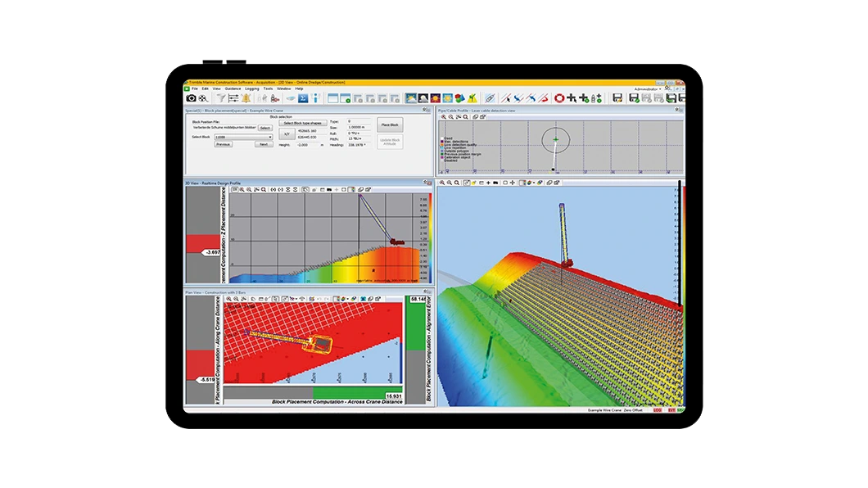
Task: Open the funnel filter tool
Action: [221, 98]
